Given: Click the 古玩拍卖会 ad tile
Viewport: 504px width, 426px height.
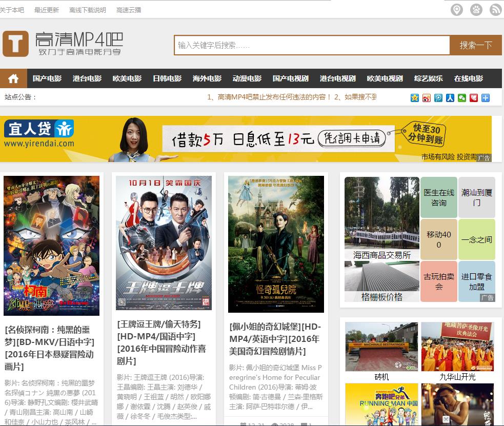Looking at the screenshot, I should click(x=439, y=281).
